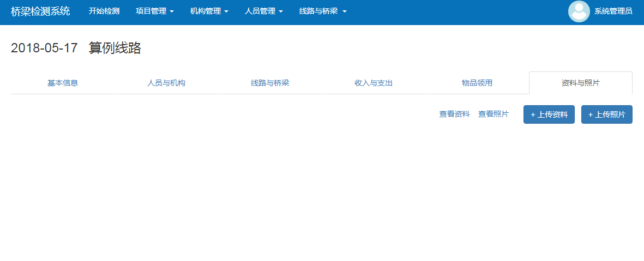Click the 算例线路 project title
The image size is (644, 261).
tap(115, 48)
